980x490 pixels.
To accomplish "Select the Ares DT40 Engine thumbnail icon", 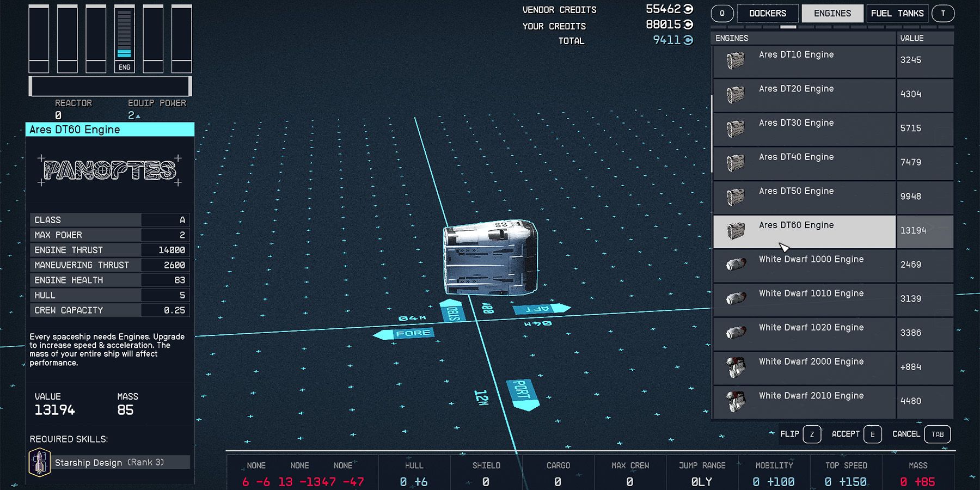I will click(736, 163).
